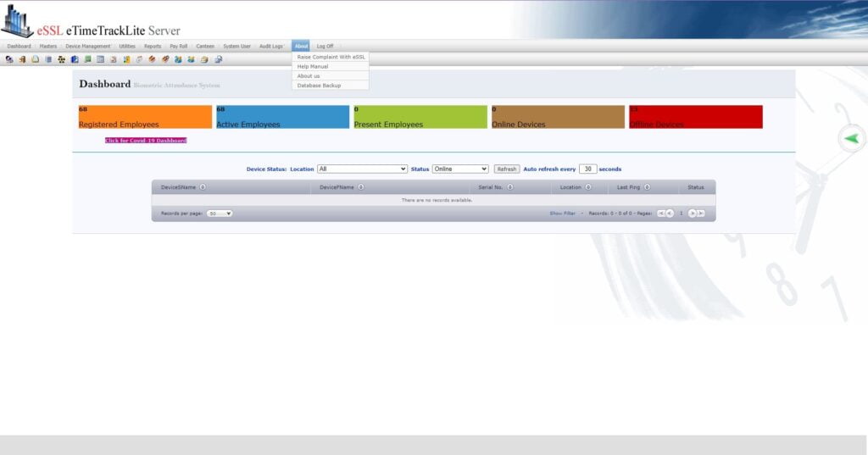Select Raise Complaint With eSSL
The image size is (868, 455).
point(331,57)
